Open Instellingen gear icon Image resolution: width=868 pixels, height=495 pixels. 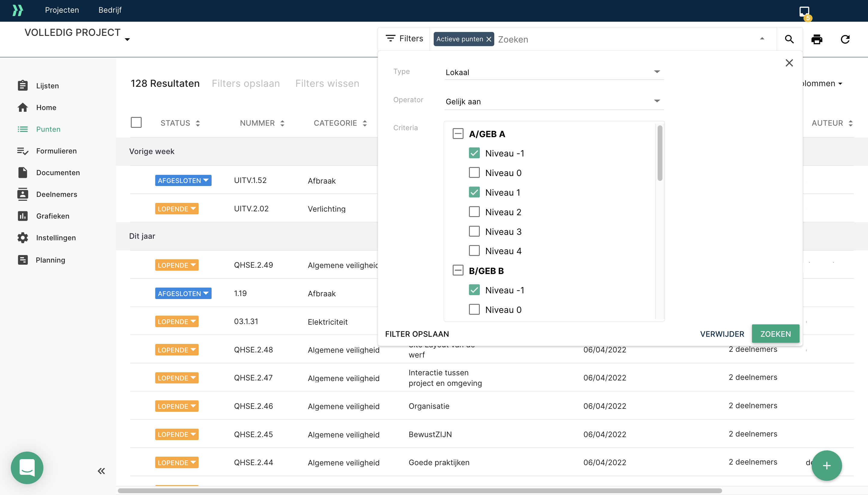[23, 238]
